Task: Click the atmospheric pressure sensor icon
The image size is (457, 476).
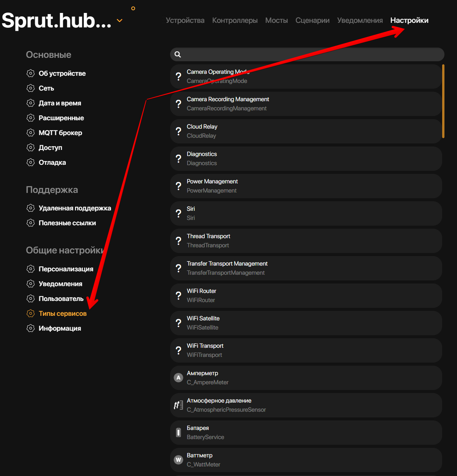Action: pos(178,405)
